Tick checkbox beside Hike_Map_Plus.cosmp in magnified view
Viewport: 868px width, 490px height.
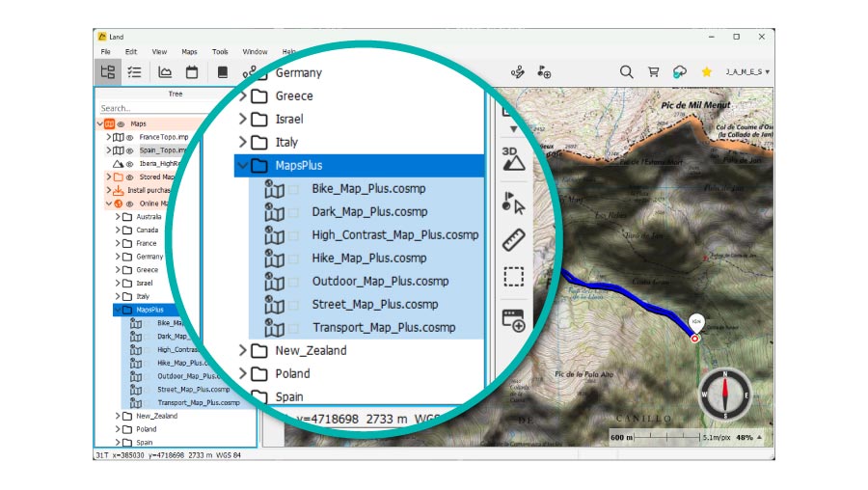294,259
